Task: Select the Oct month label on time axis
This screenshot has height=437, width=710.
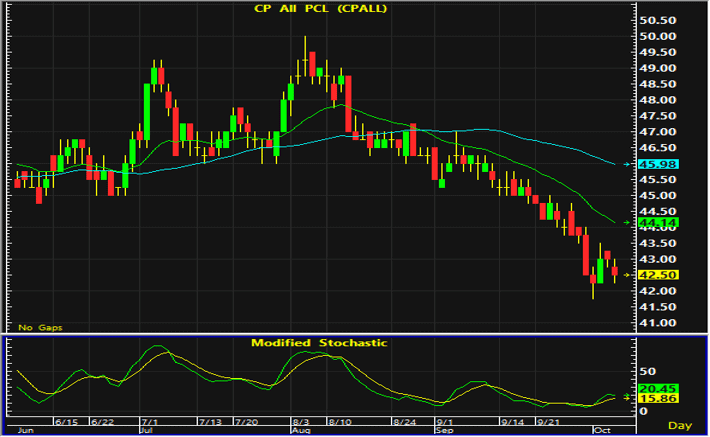Action: (602, 430)
